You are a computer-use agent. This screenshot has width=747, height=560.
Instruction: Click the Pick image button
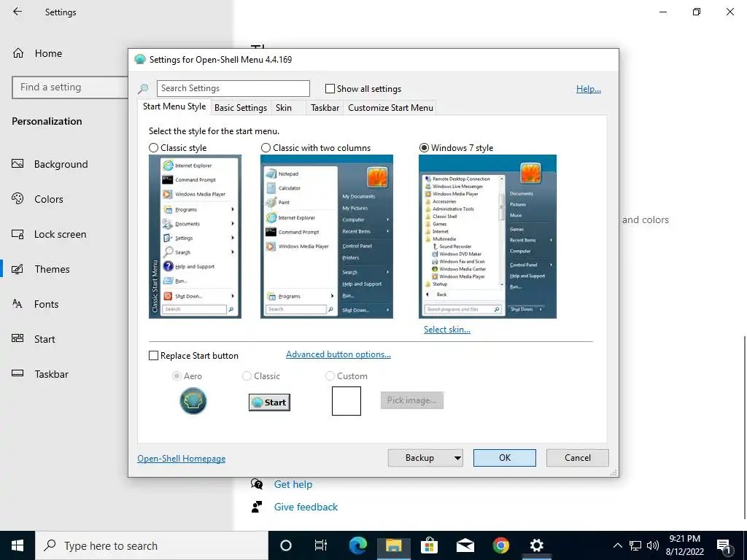click(411, 400)
